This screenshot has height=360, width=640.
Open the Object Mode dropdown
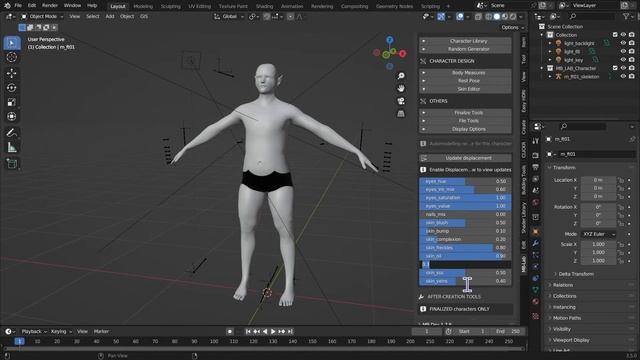click(x=42, y=17)
